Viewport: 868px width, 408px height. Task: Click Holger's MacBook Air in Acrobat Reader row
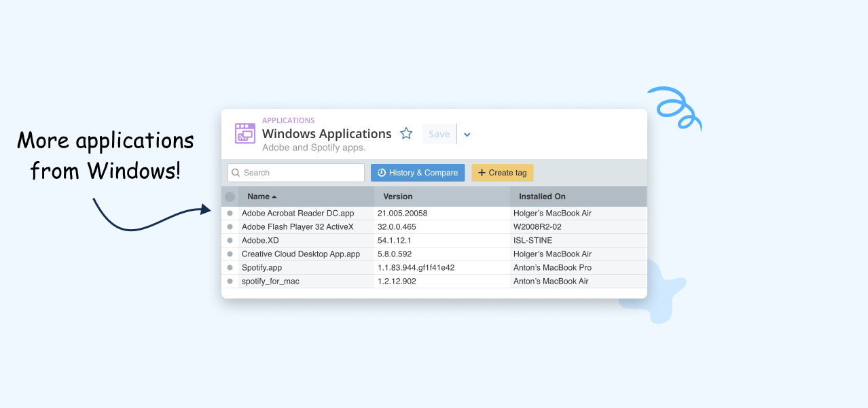552,213
